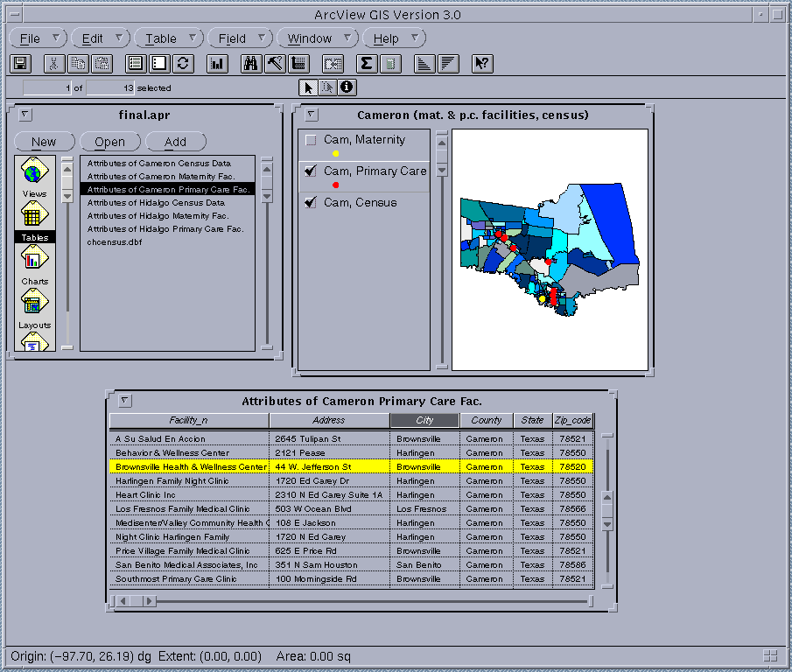
Task: Open the Query Builder hammer icon
Action: pos(275,64)
